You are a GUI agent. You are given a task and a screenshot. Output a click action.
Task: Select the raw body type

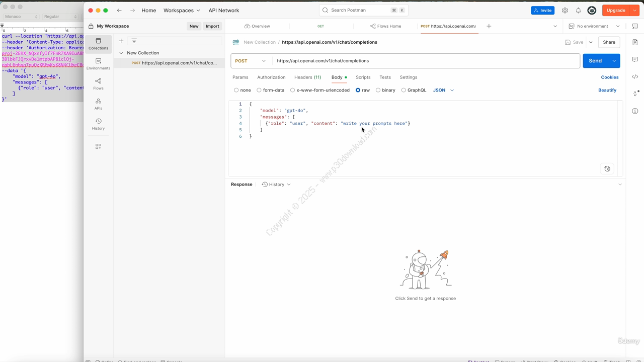363,90
